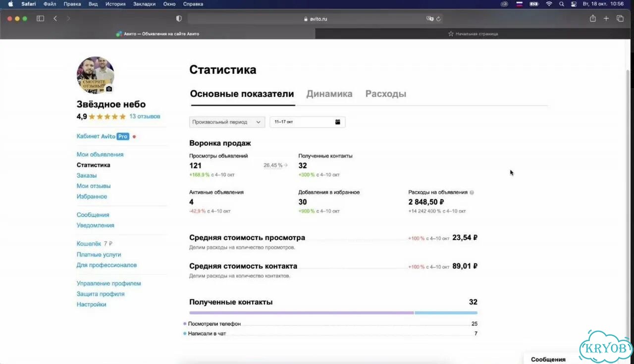
Task: Open Кабинет Avito Pro link
Action: click(103, 136)
